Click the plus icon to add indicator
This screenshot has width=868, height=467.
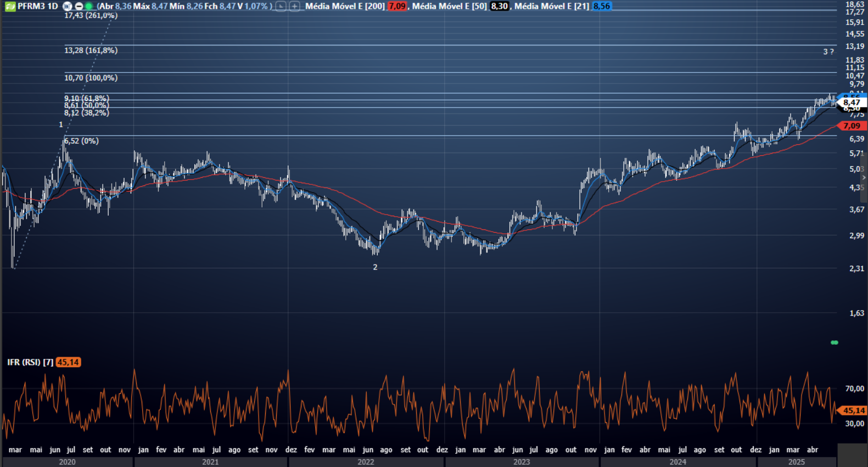pos(295,6)
